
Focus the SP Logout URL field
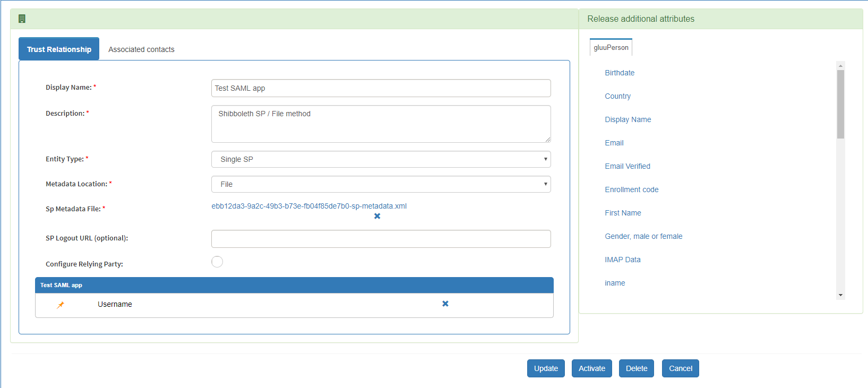click(381, 239)
